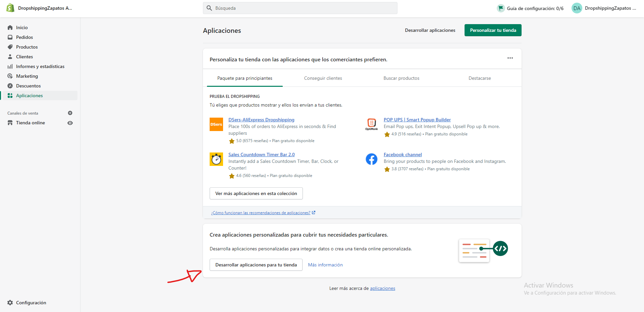Select the Marketing megaphone icon
Screen dimensions: 644x312
coord(10,76)
